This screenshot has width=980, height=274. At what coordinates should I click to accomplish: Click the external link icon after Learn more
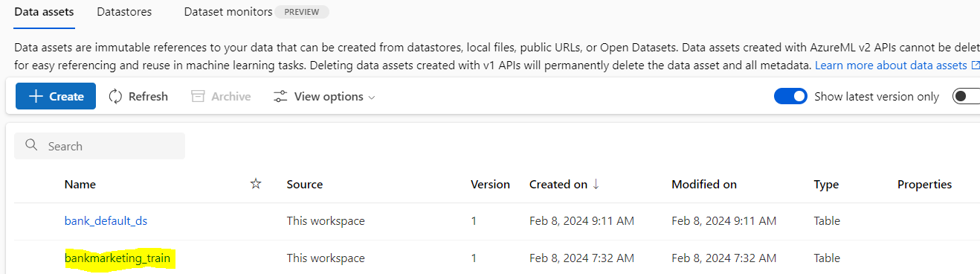point(976,66)
